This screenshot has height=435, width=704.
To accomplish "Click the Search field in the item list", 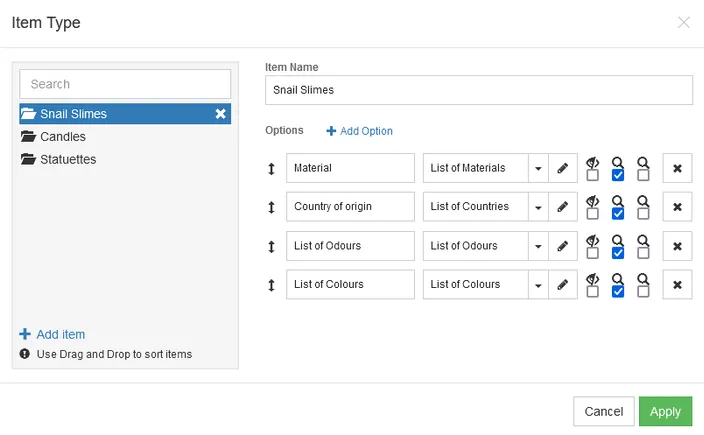I will click(x=125, y=84).
